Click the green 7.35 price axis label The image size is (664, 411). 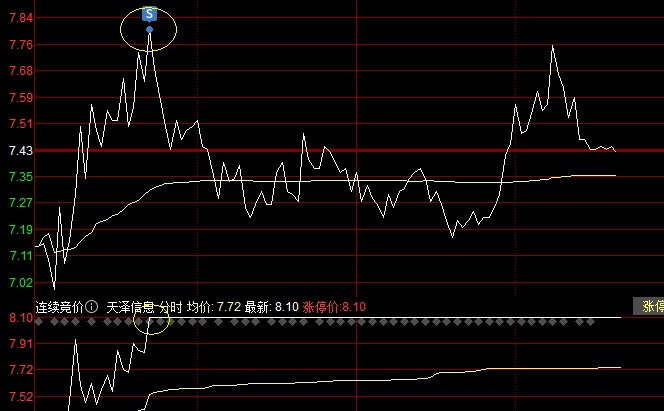tap(21, 177)
